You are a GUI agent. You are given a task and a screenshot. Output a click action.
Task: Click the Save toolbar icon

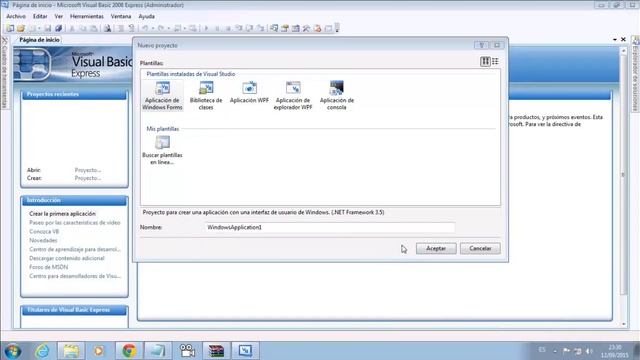pos(48,28)
